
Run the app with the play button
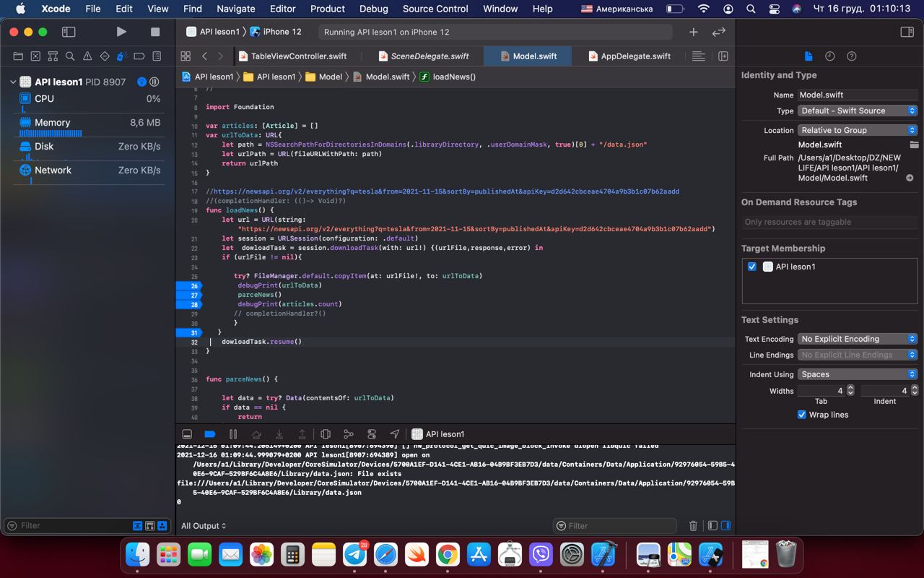[x=121, y=32]
